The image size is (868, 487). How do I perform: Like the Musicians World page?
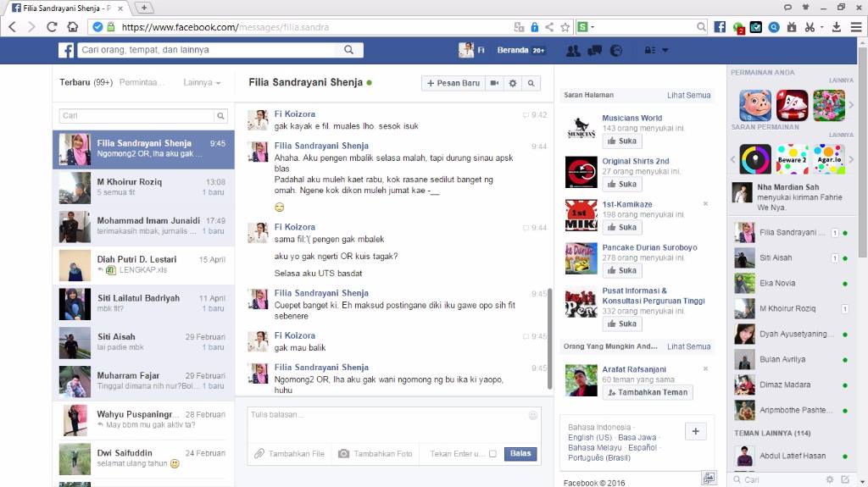pyautogui.click(x=622, y=141)
